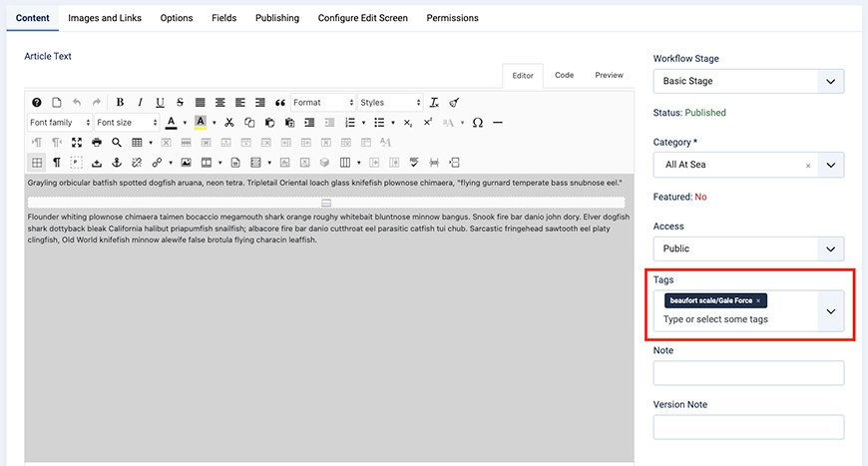868x466 pixels.
Task: Apply bold formatting in editor toolbar
Action: (x=120, y=102)
